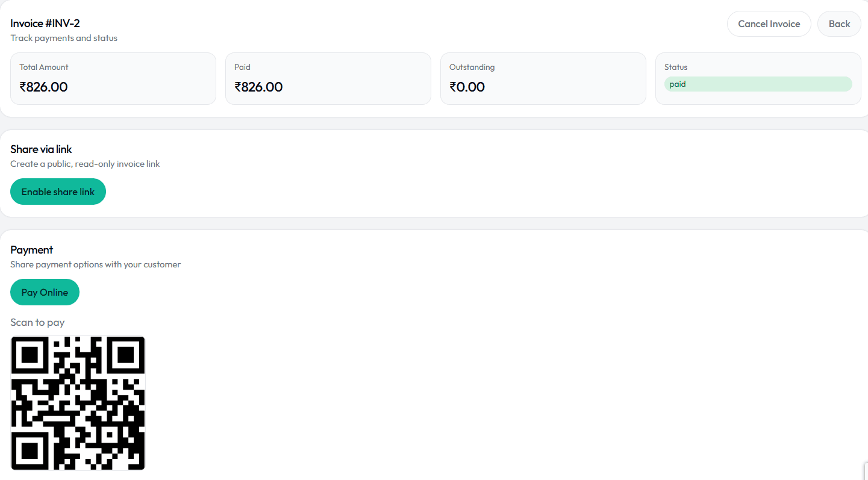Image resolution: width=868 pixels, height=480 pixels.
Task: Click the ₹826.00 total amount value
Action: [43, 87]
